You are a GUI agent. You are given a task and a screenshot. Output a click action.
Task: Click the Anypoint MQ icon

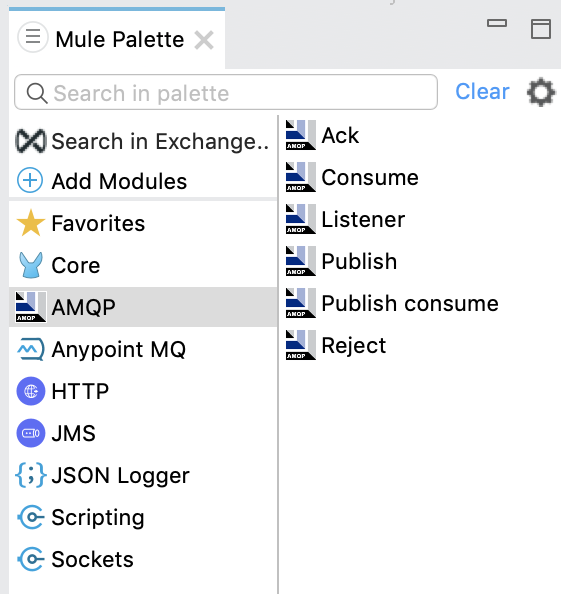click(x=31, y=349)
